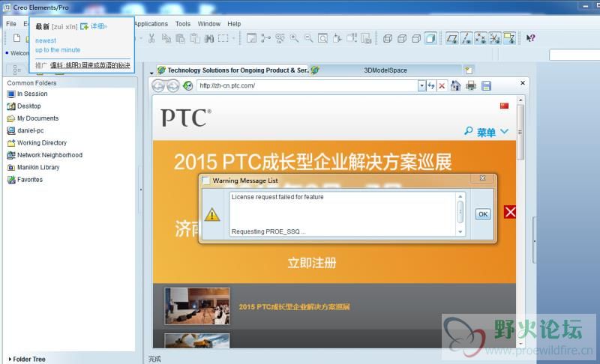Close the embedded browser panel
600x364 pixels.
523,83
